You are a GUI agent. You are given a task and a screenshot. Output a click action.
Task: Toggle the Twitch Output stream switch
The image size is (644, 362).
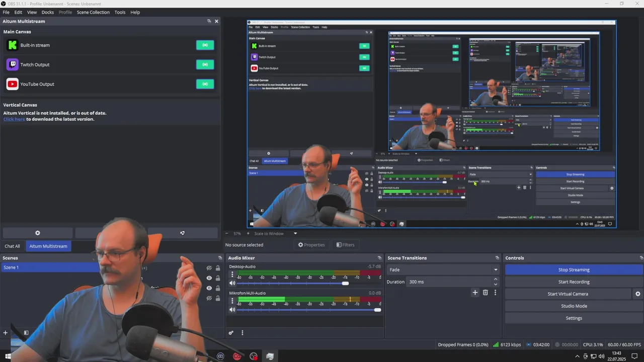(205, 64)
